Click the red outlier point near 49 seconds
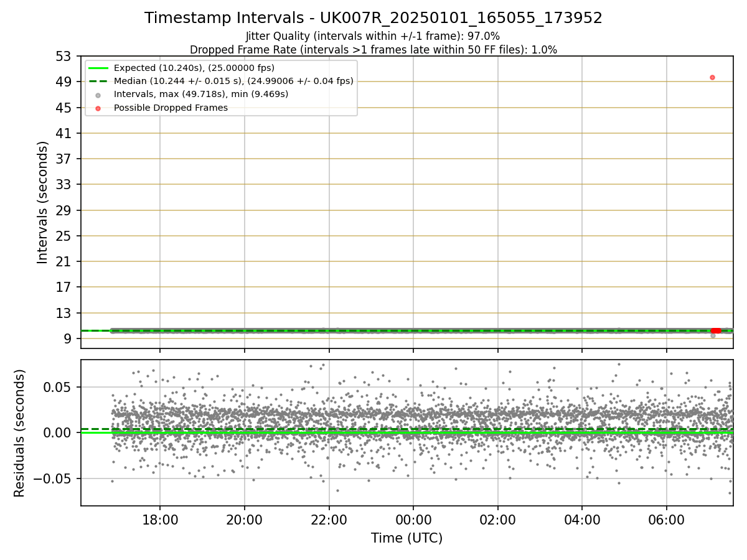 (712, 77)
